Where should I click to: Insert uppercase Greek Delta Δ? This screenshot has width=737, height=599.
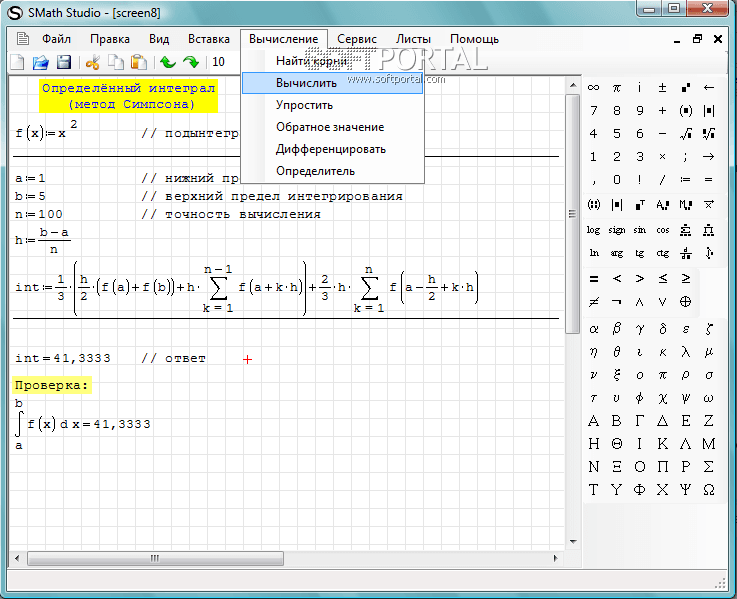tap(663, 421)
